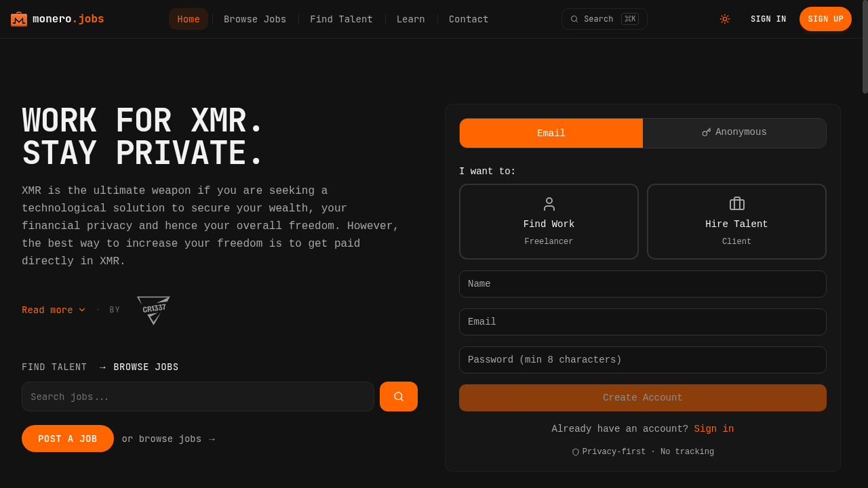
Task: Click the orange SIGN UP button
Action: (826, 19)
